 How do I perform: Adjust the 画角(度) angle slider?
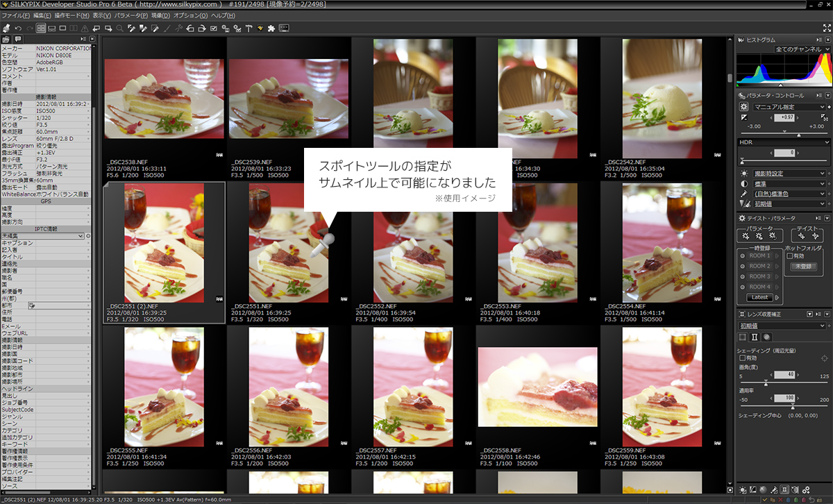point(784,383)
